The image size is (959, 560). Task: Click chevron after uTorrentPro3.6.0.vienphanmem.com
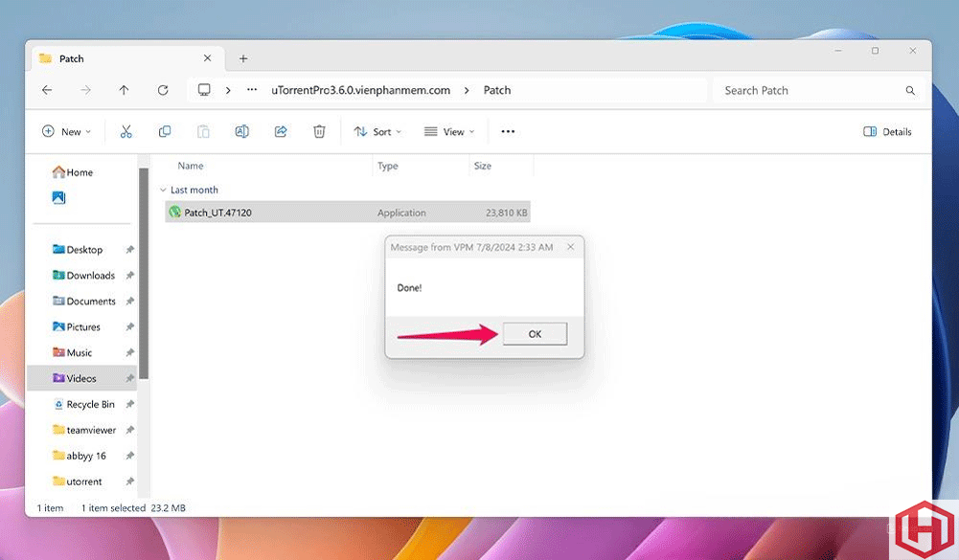click(x=467, y=91)
